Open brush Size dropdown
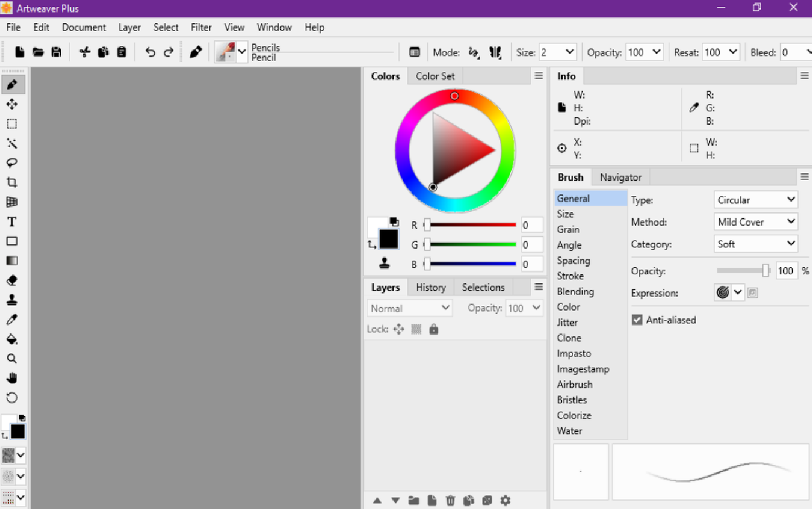 click(x=570, y=52)
